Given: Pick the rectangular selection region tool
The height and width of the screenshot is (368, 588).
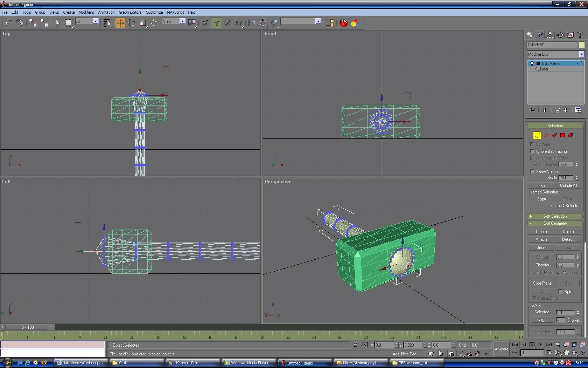Looking at the screenshot, I should pyautogui.click(x=69, y=23).
